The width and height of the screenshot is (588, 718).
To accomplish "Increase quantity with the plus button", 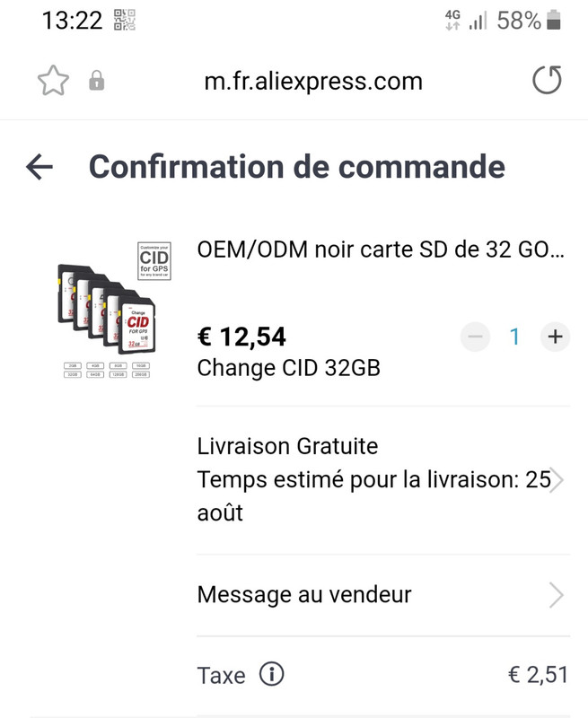I will pyautogui.click(x=555, y=337).
